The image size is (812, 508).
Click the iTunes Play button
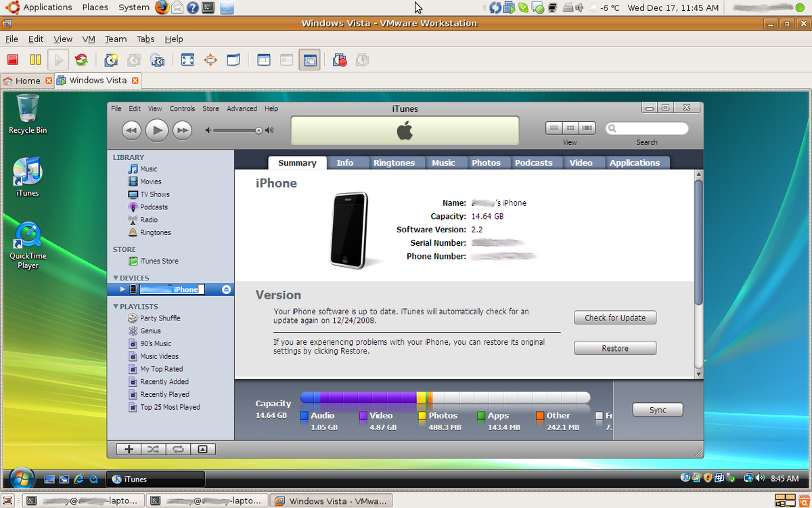tap(156, 130)
